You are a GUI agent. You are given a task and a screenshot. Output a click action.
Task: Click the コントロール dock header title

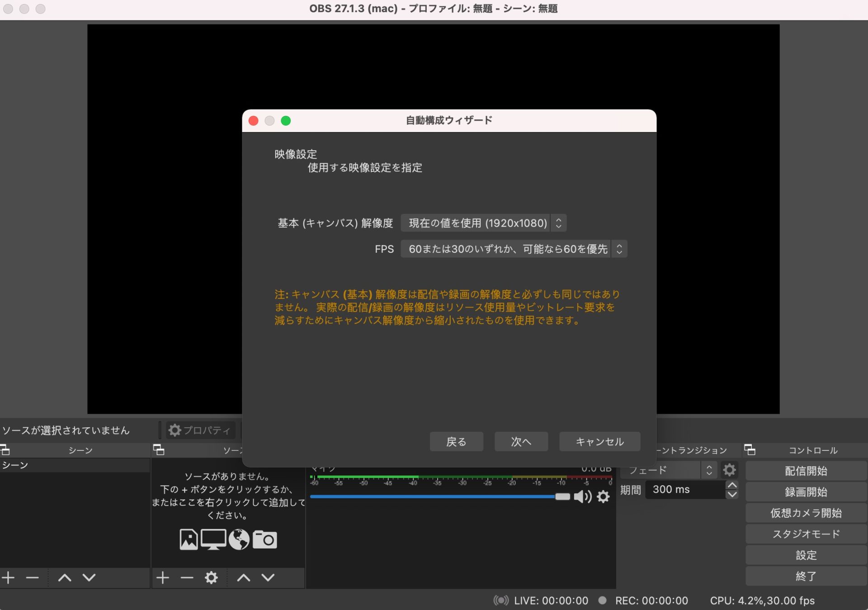[813, 450]
